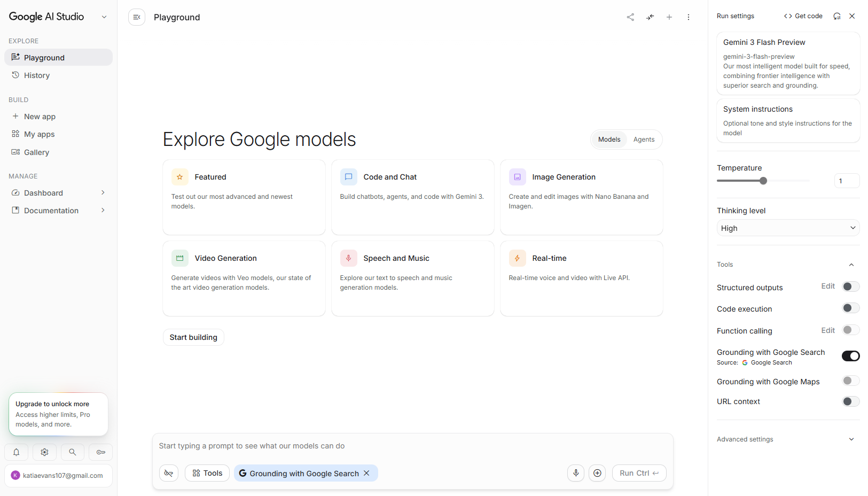Open the Tools button in prompt bar

tap(207, 473)
